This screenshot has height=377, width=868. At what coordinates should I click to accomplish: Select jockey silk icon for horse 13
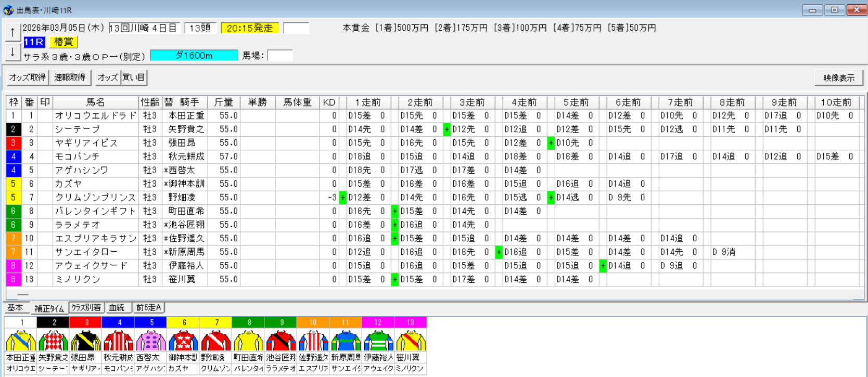click(x=411, y=341)
